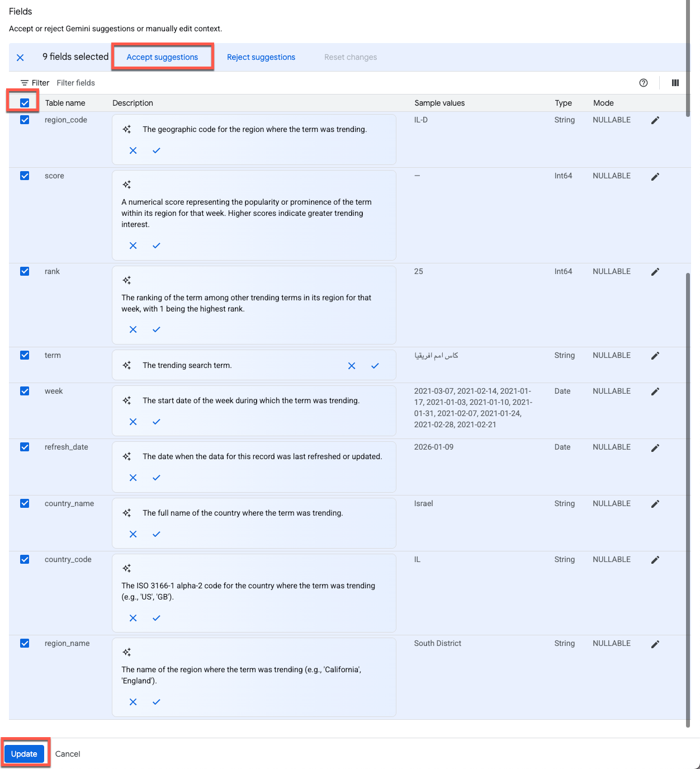The width and height of the screenshot is (700, 769).
Task: Accept the term suggestion checkmark
Action: pos(375,366)
